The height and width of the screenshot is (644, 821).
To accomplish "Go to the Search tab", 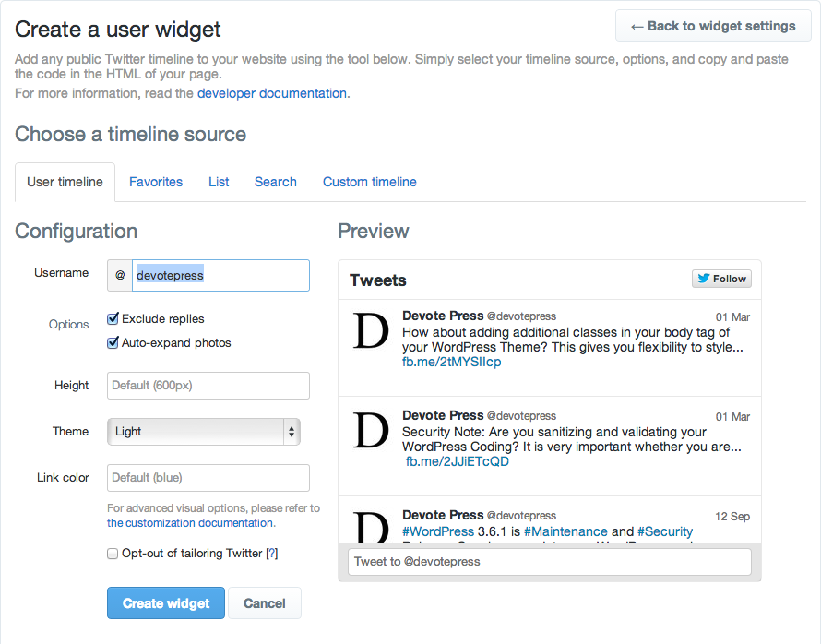I will tap(276, 182).
